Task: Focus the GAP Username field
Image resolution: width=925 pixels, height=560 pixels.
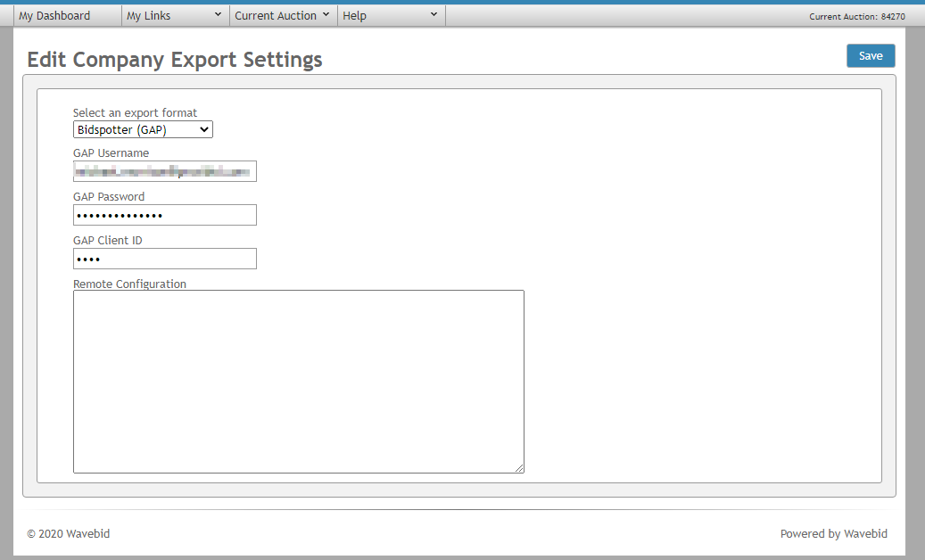Action: click(x=164, y=170)
